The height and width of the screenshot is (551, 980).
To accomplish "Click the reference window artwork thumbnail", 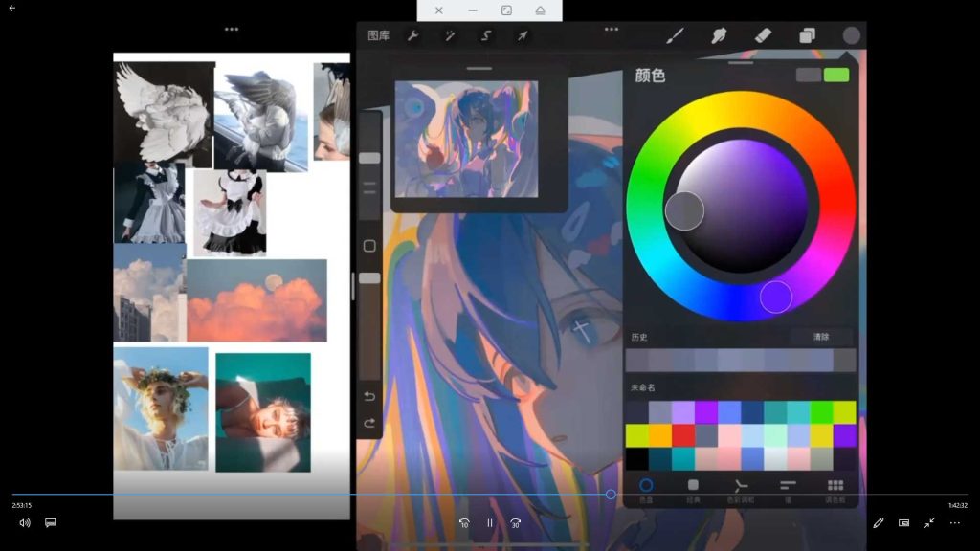I will click(x=466, y=139).
